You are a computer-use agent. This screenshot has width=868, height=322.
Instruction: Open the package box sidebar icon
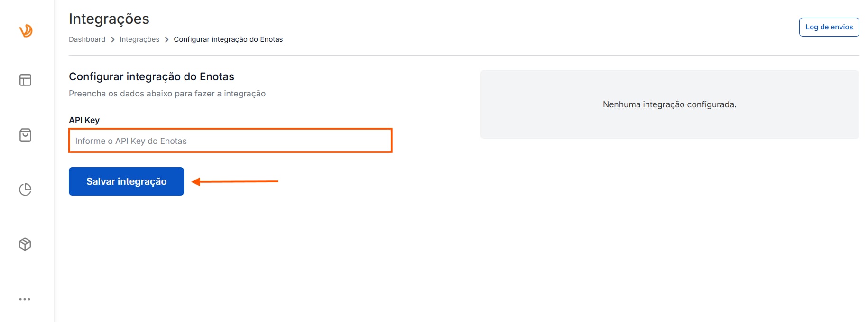(25, 244)
